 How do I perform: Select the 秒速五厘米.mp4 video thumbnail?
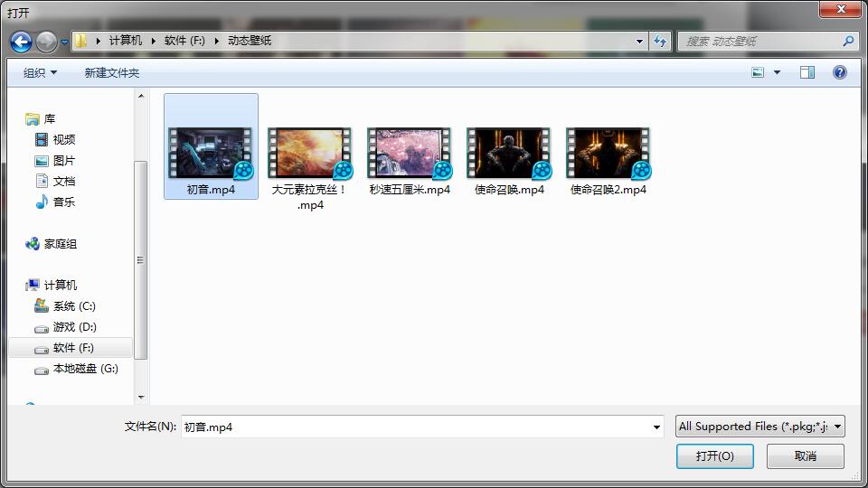410,154
